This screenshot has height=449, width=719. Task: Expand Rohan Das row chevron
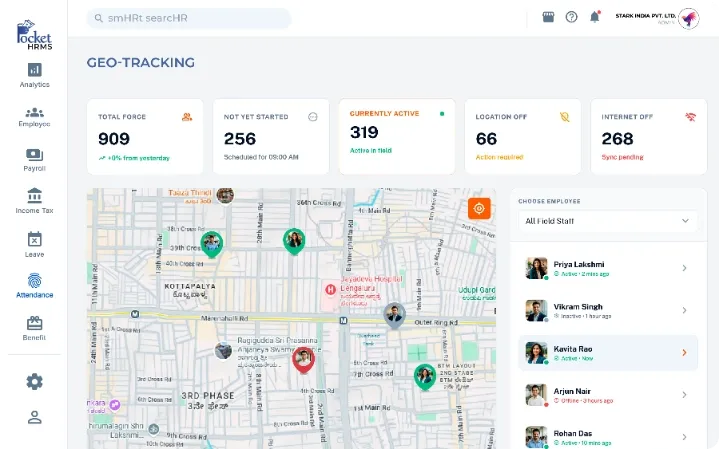(x=684, y=437)
